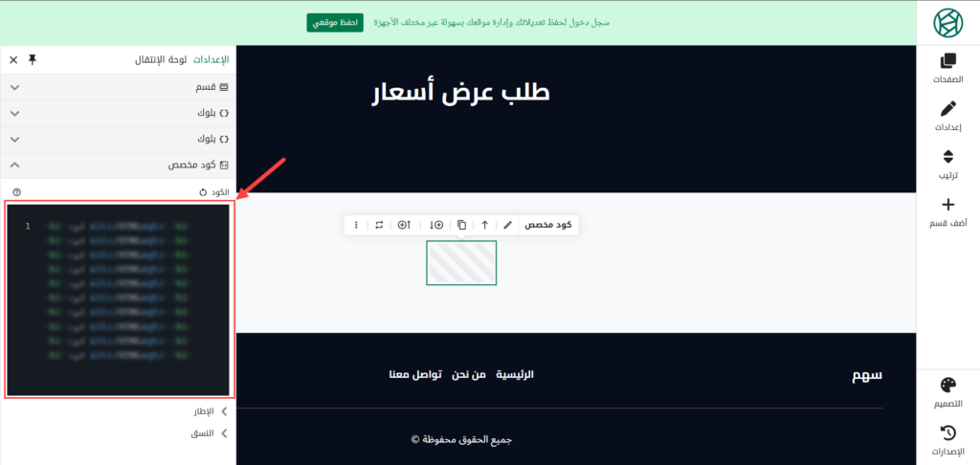980x465 pixels.
Task: Click the طلب عرض أسعار page heading
Action: point(460,93)
